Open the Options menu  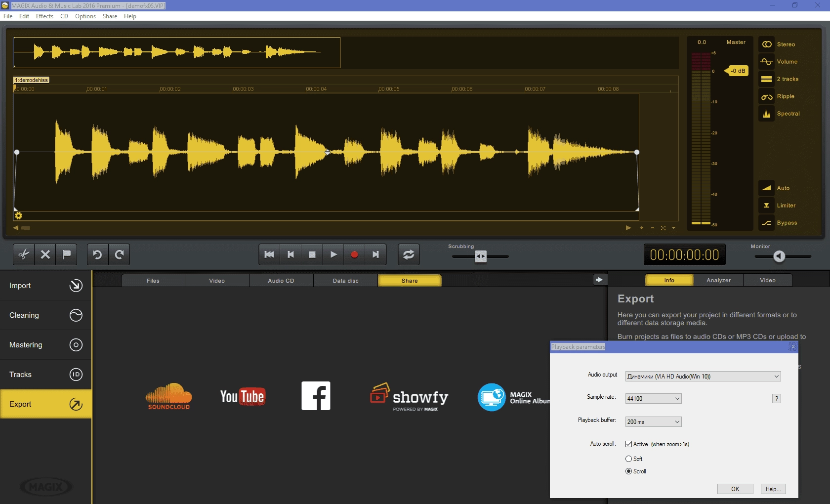(85, 16)
